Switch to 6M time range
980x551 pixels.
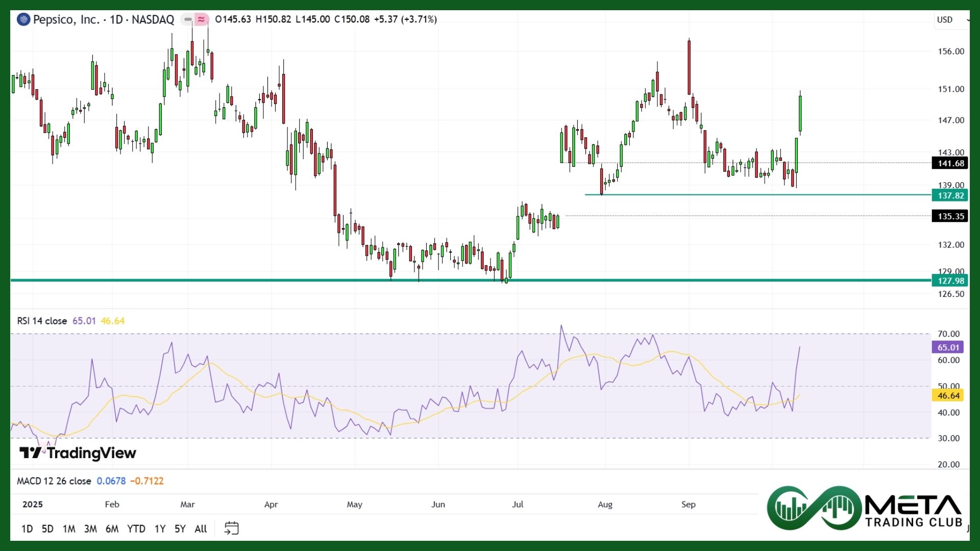[112, 529]
